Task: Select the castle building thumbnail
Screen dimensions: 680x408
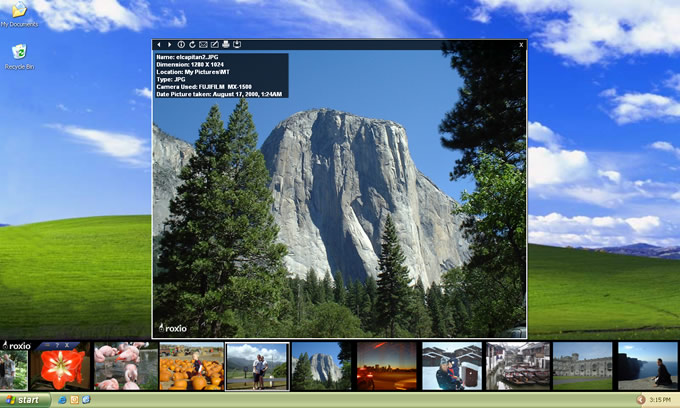Action: pyautogui.click(x=582, y=366)
